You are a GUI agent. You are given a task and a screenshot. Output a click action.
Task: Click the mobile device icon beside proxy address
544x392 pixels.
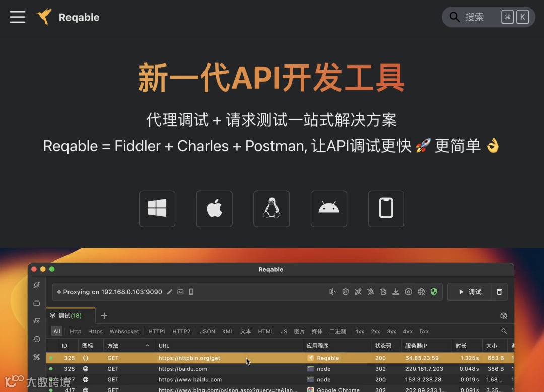191,292
